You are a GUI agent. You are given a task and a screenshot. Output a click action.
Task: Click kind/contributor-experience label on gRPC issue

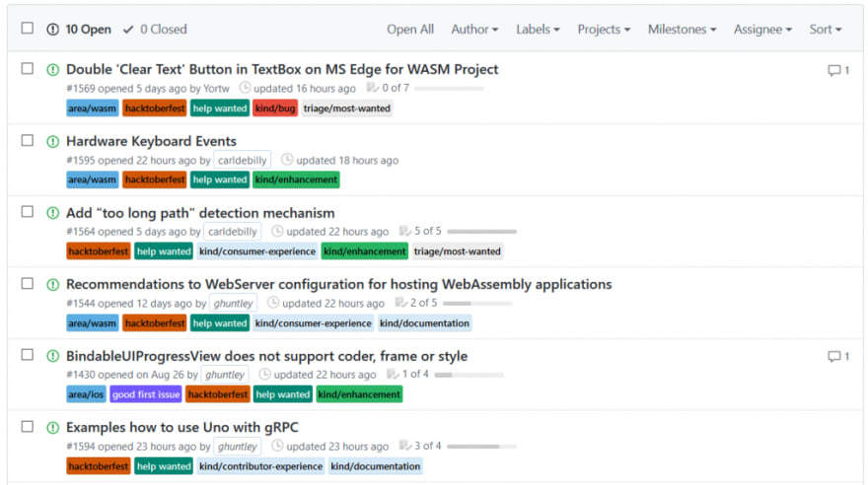(260, 466)
